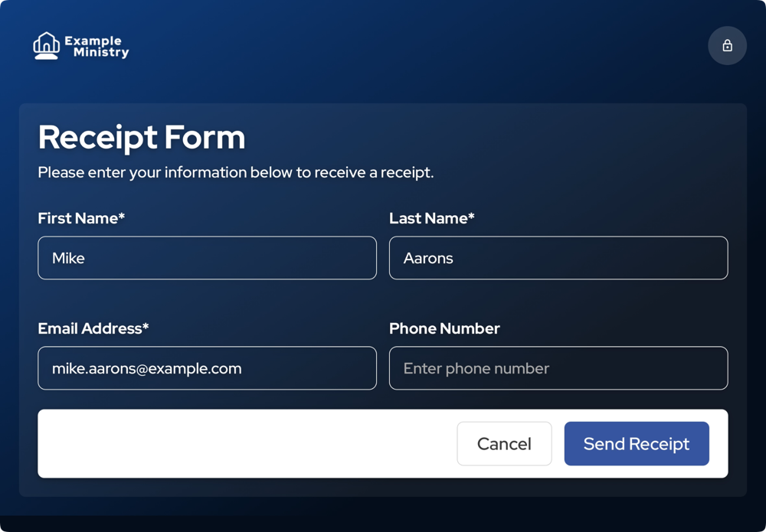Viewport: 766px width, 532px height.
Task: Click the required asterisk after Email Address
Action: (146, 326)
